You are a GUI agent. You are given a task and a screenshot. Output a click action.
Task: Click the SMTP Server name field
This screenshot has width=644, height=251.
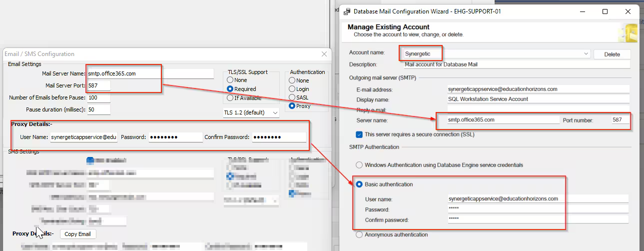point(504,120)
